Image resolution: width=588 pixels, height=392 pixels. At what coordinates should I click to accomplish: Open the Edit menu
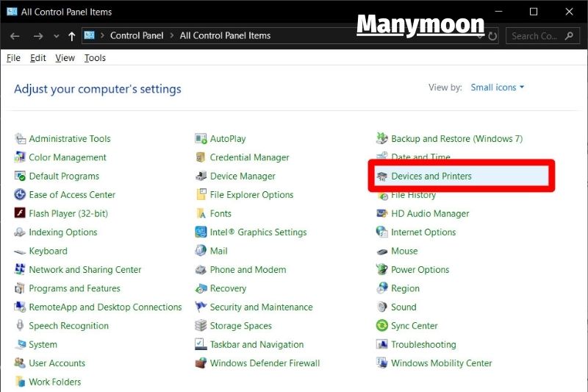[x=38, y=58]
